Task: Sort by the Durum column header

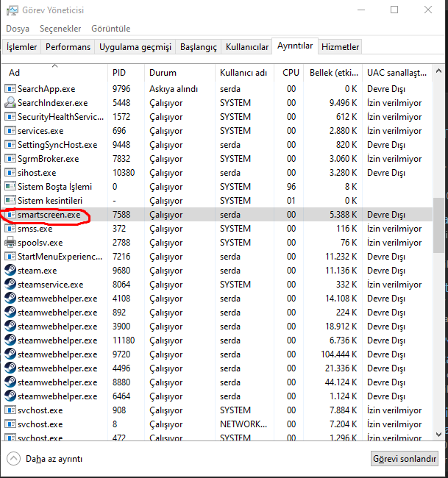Action: [x=179, y=73]
